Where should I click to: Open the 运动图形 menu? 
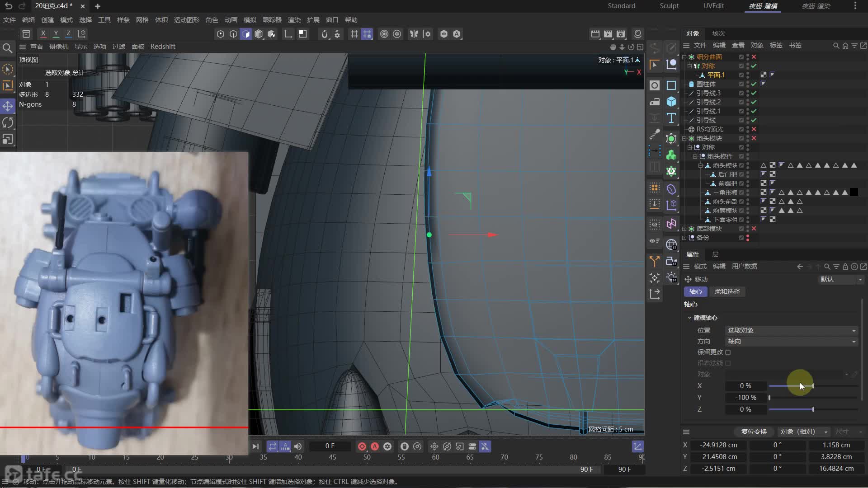point(186,20)
